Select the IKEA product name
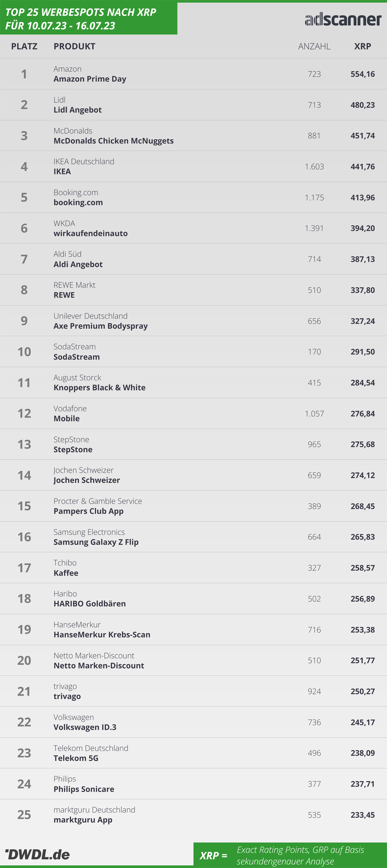 point(62,172)
